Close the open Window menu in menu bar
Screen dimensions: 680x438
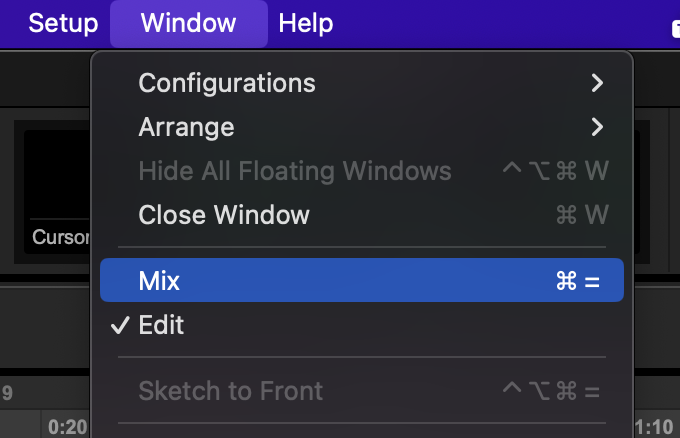(x=189, y=23)
